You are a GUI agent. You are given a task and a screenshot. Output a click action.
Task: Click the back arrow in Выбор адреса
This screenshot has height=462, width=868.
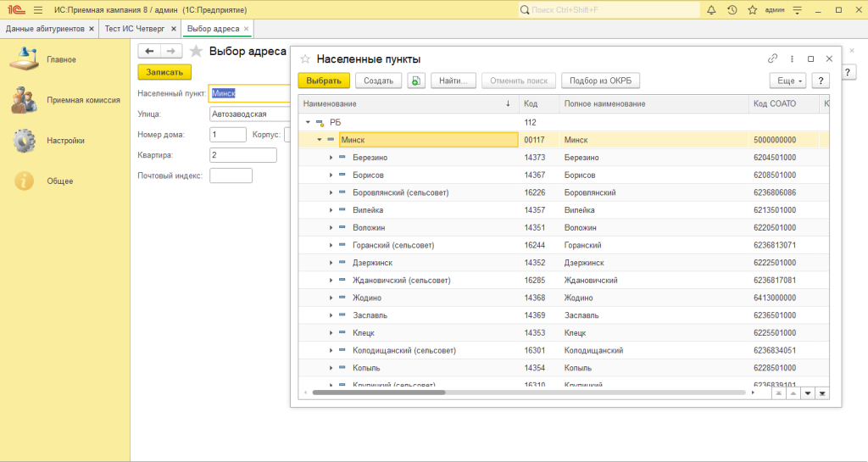click(148, 51)
